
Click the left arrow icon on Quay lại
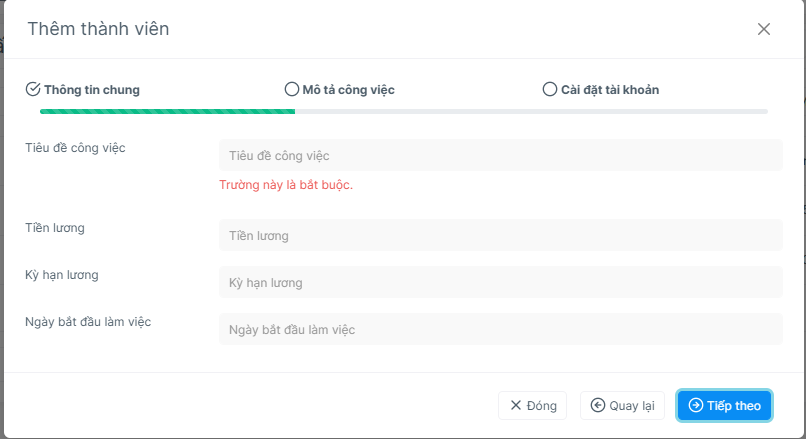pos(597,405)
